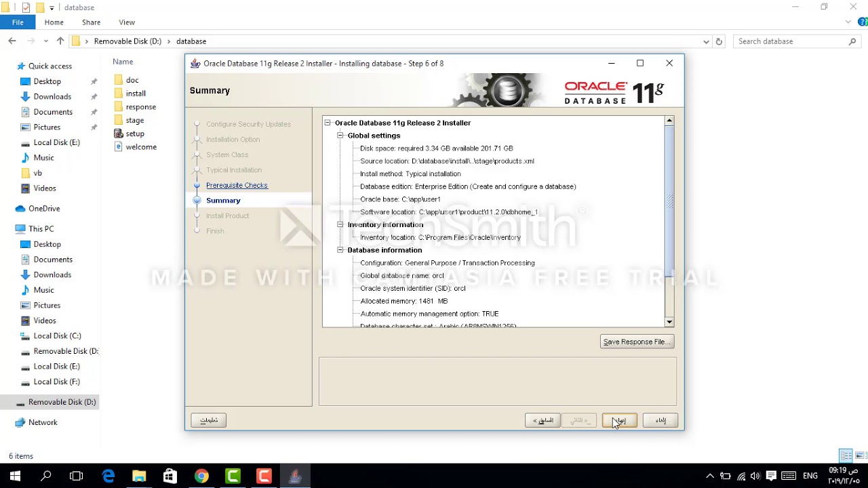Open OneDrive in navigation pane
The height and width of the screenshot is (488, 868).
point(44,208)
